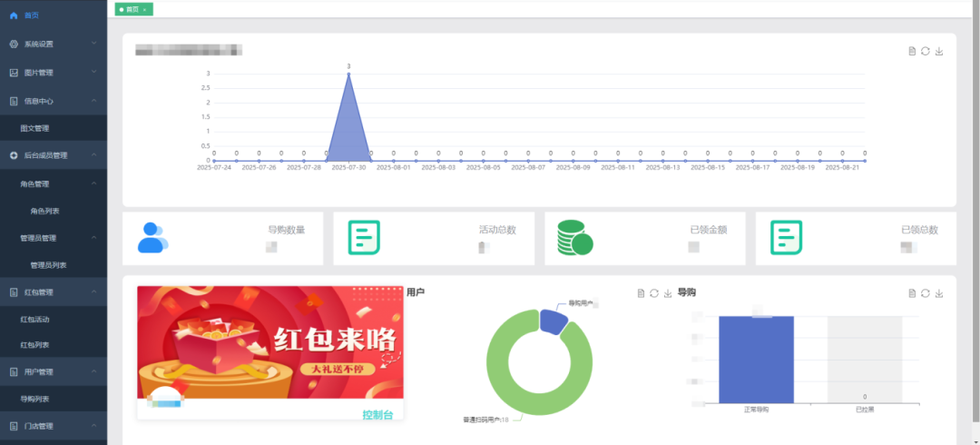Click the 已领金额 green coins icon
This screenshot has height=445, width=980.
coord(573,237)
